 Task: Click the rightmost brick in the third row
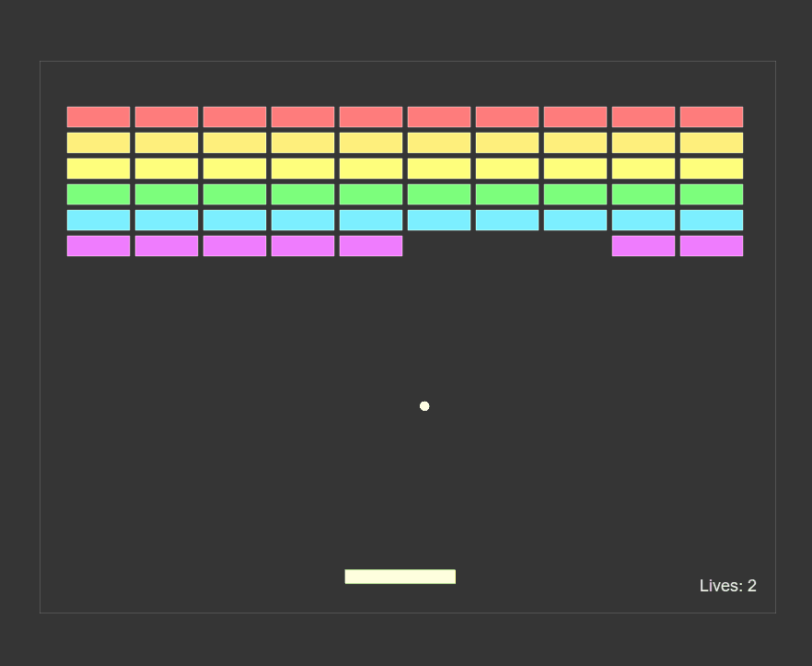tap(712, 169)
